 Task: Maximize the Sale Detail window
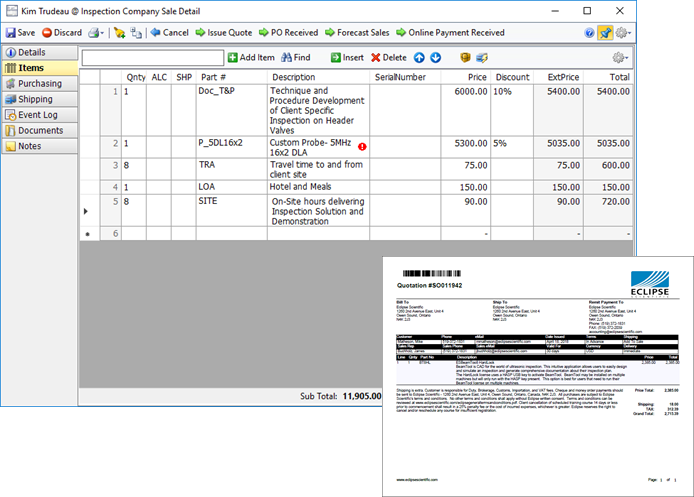(587, 11)
